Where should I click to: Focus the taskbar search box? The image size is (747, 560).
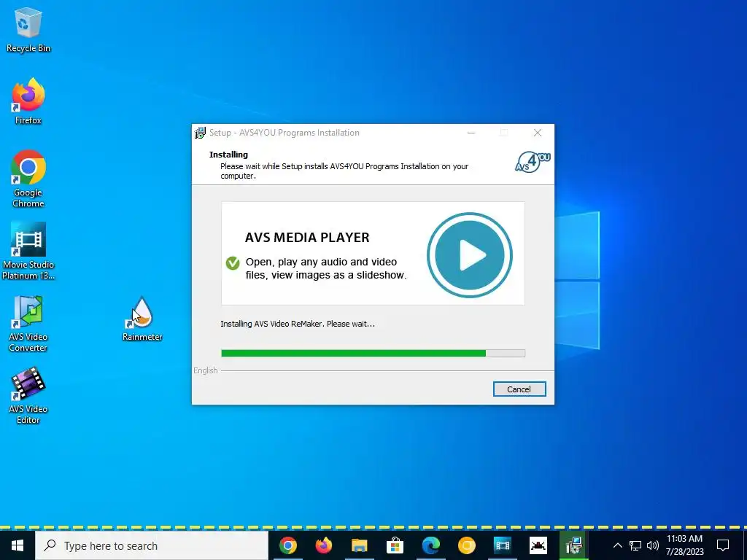coord(152,545)
